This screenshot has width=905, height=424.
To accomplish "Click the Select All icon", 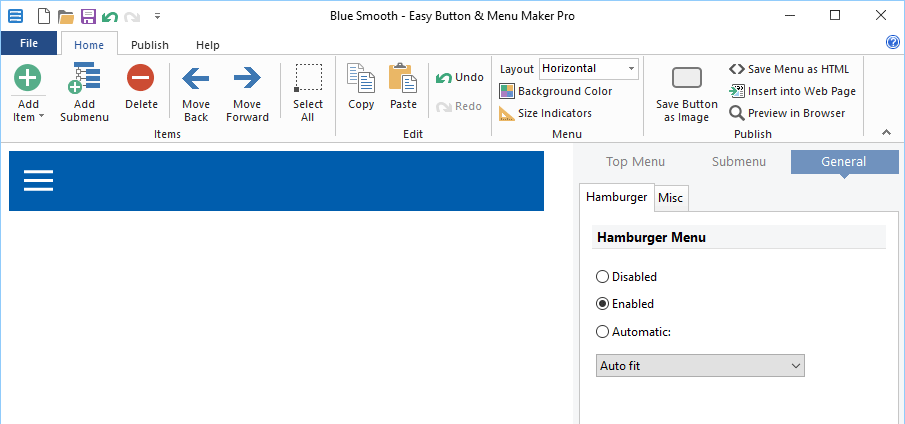I will click(x=308, y=79).
